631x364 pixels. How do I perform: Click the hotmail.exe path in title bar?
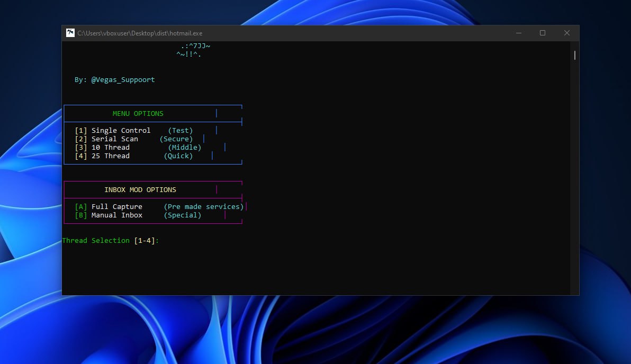(x=140, y=33)
